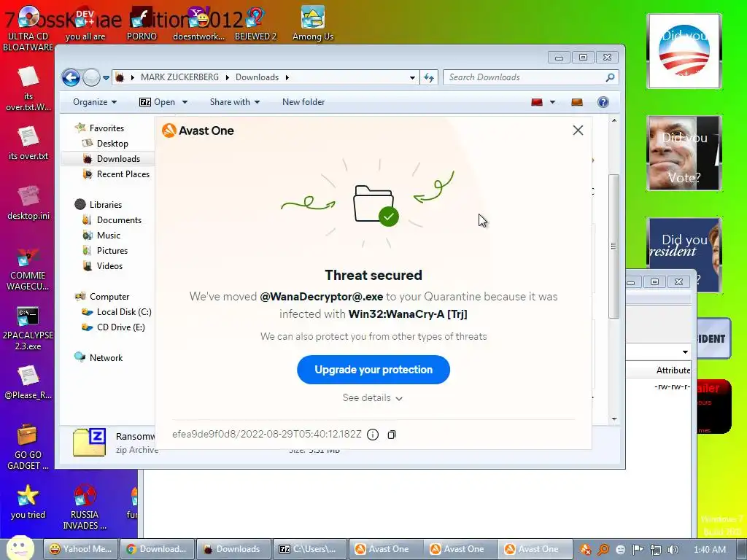747x560 pixels.
Task: Open the GO GO GADGET briefcase icon
Action: point(28,447)
